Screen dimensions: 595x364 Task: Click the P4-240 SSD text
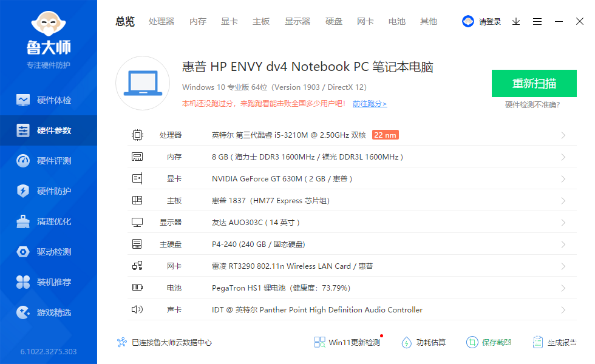pos(259,244)
